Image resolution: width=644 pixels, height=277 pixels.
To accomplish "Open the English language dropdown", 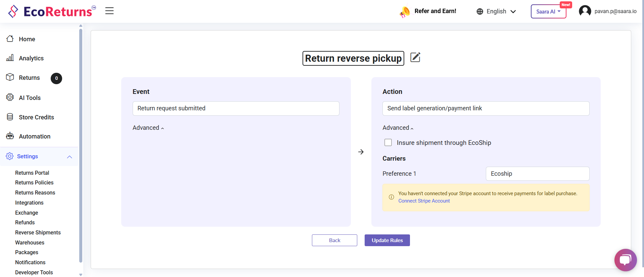I will [x=496, y=11].
